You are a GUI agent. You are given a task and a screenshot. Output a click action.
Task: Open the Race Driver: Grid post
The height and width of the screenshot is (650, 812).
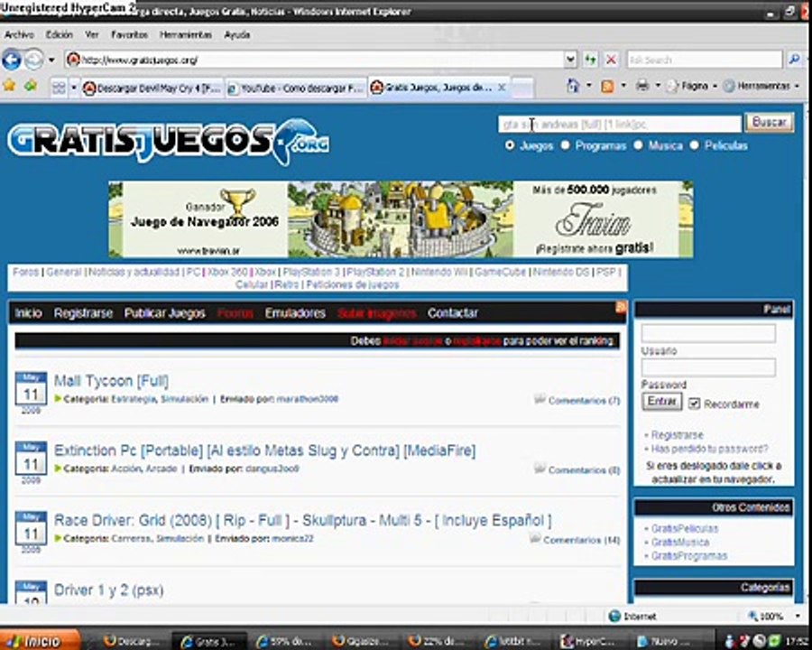tap(303, 520)
